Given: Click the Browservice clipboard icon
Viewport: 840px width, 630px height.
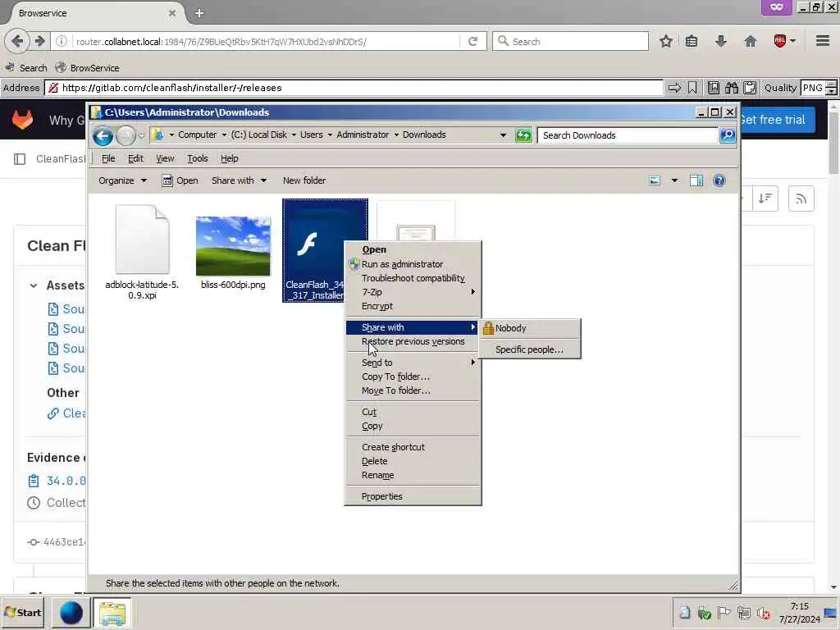Looking at the screenshot, I should (750, 88).
